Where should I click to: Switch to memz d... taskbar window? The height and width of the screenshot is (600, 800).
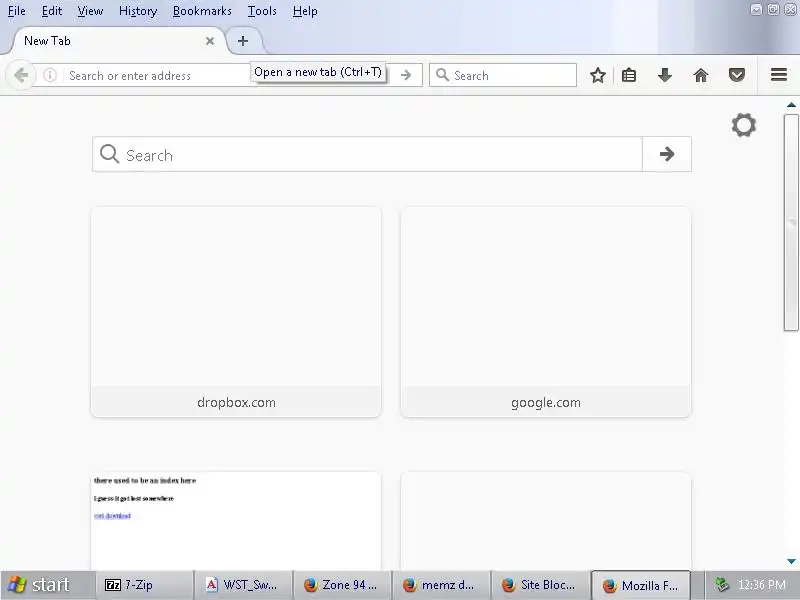click(x=441, y=585)
